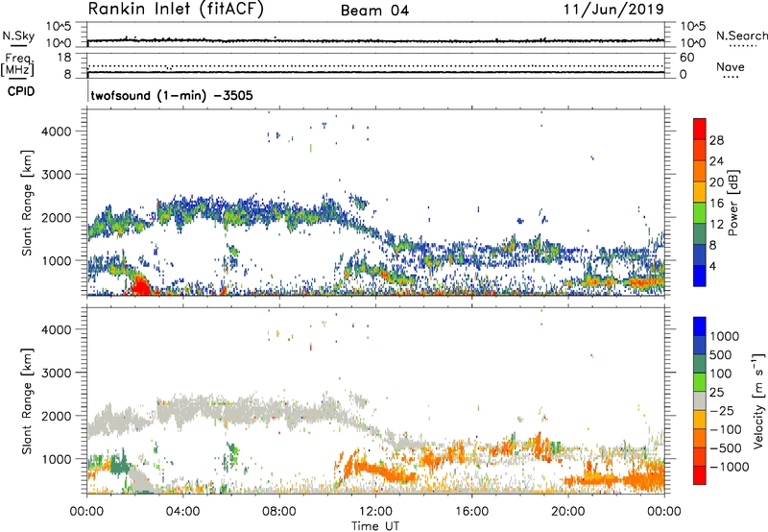
Task: Pick the bright blue top of Velocity color bar
Action: pyautogui.click(x=700, y=326)
